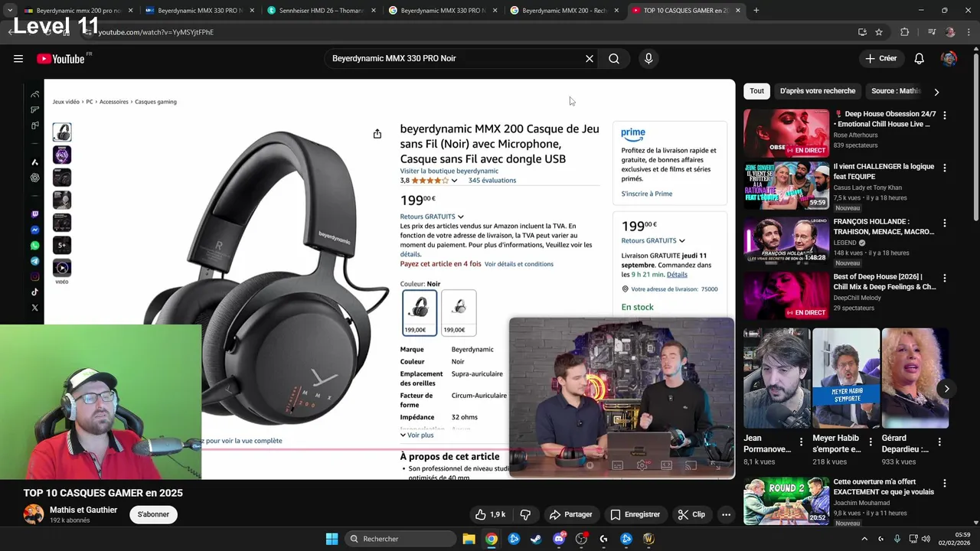The width and height of the screenshot is (980, 551).
Task: Open the YouTube account avatar menu
Action: 949,59
